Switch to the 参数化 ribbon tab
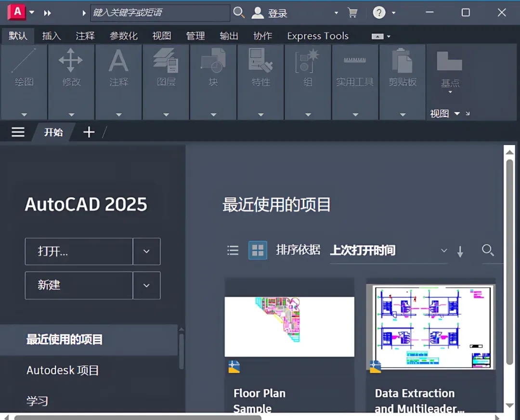520x420 pixels. pyautogui.click(x=124, y=36)
